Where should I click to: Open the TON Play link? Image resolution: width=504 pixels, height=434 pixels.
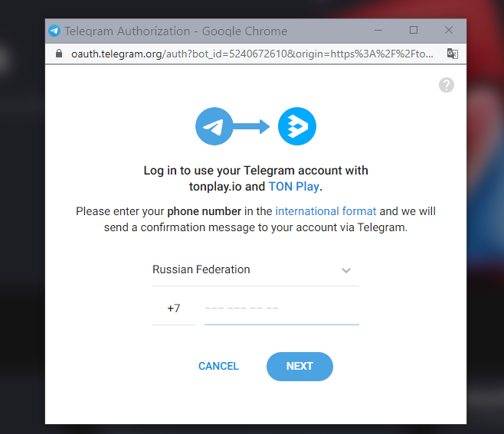coord(294,187)
